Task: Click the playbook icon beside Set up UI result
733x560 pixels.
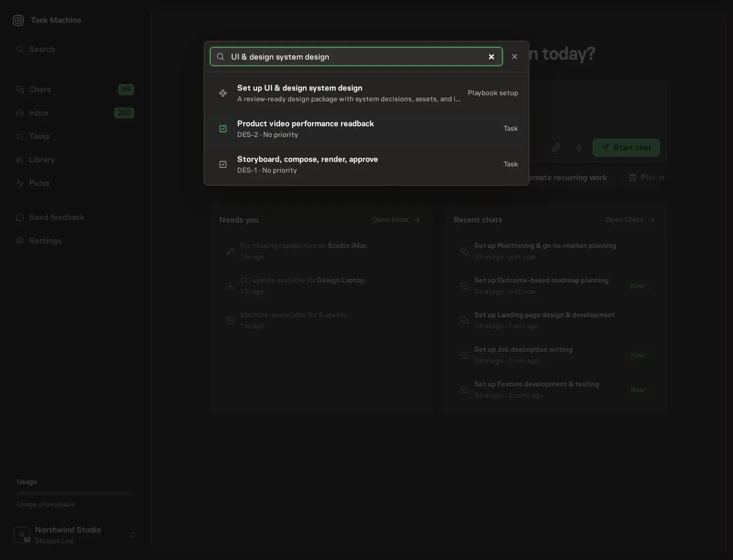Action: [223, 93]
